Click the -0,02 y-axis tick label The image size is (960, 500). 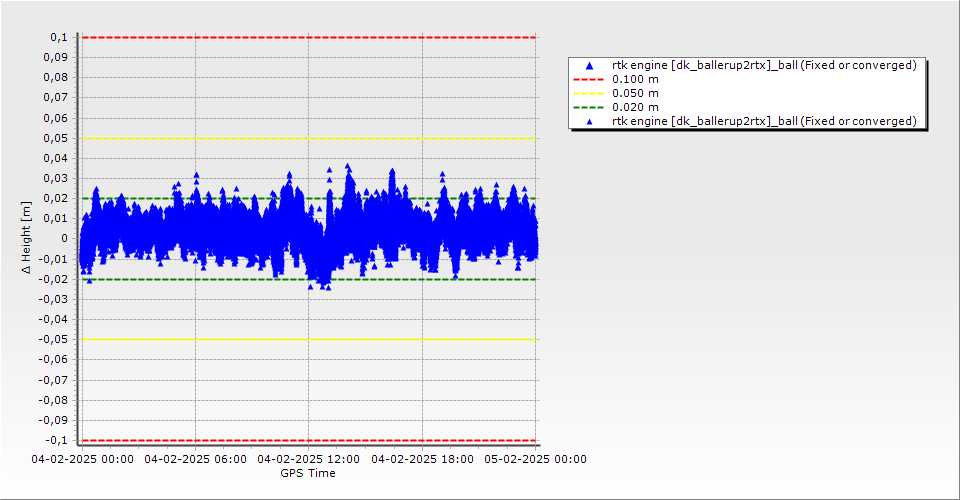pos(53,279)
